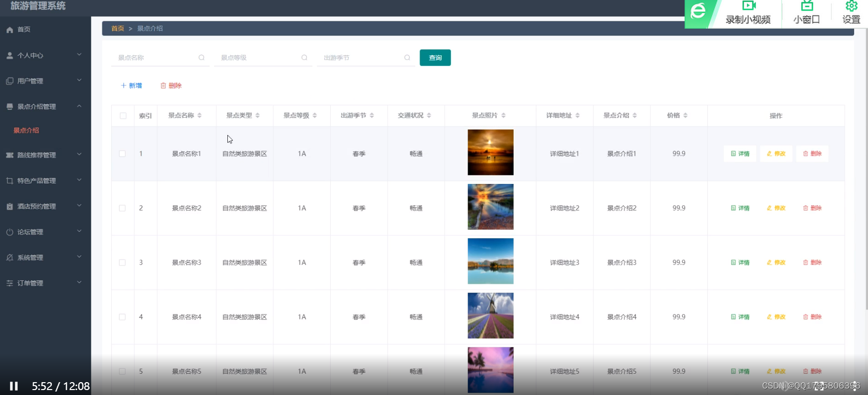Expand the 酒店预约管理 menu chevron

[x=79, y=206]
